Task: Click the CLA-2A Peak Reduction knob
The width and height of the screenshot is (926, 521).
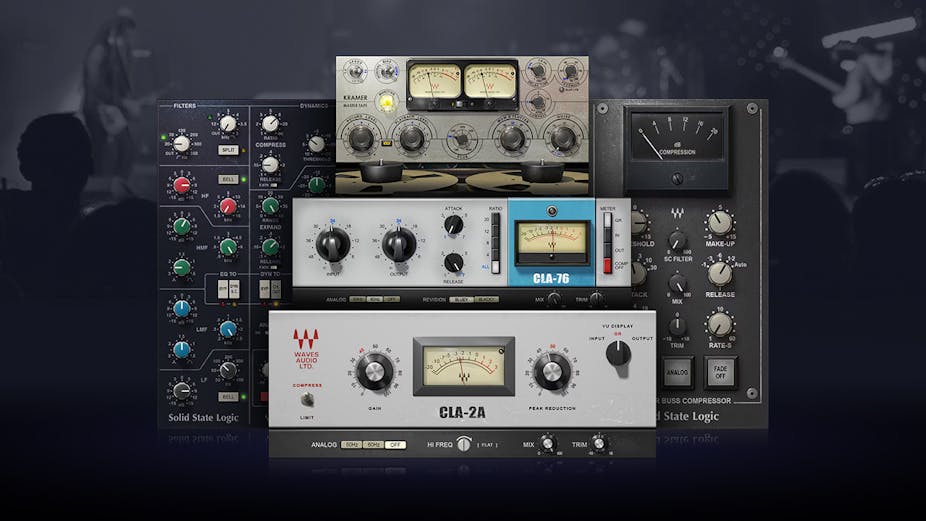Action: pos(551,372)
